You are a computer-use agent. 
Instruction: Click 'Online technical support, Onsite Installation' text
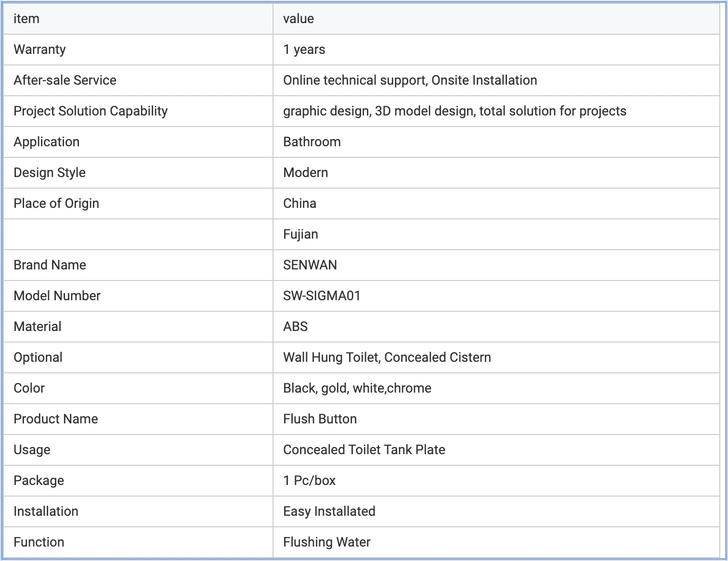[410, 80]
